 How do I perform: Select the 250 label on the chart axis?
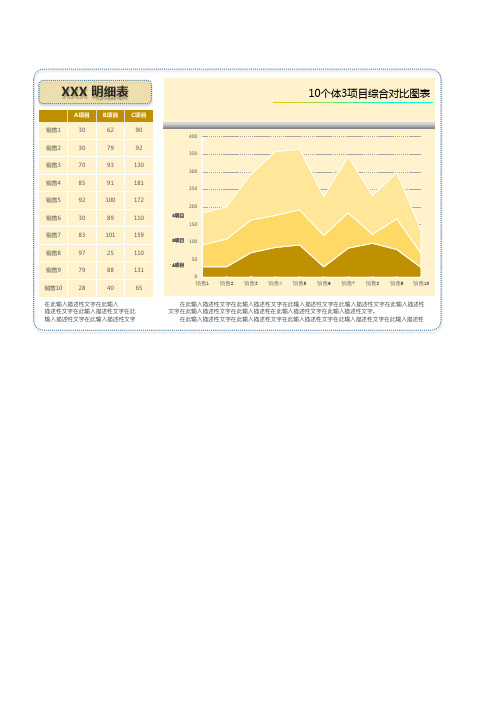[193, 188]
